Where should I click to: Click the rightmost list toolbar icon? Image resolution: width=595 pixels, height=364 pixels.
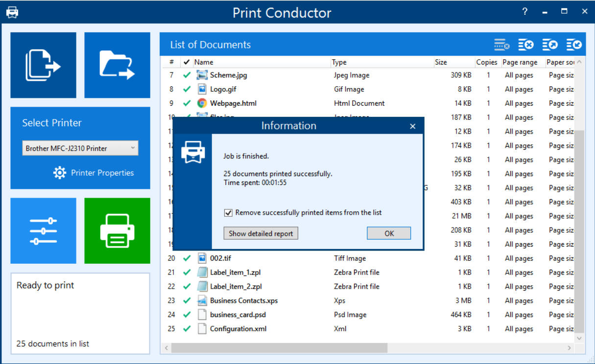pyautogui.click(x=574, y=45)
